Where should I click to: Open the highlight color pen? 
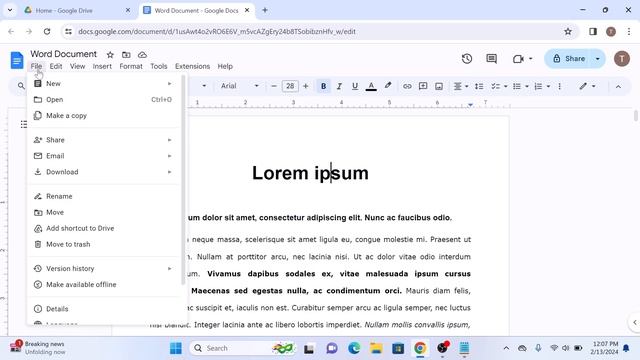click(388, 86)
